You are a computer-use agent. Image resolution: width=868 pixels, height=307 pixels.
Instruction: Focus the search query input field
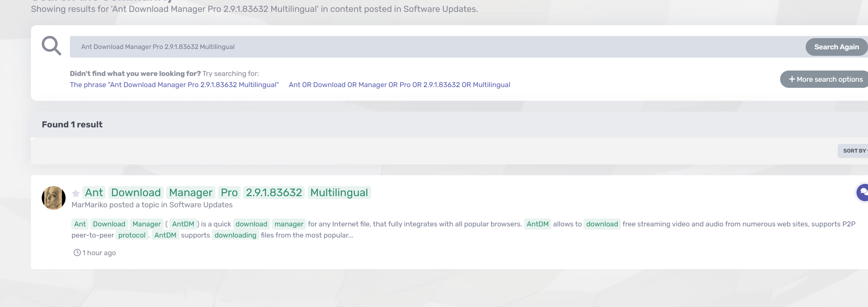click(437, 47)
